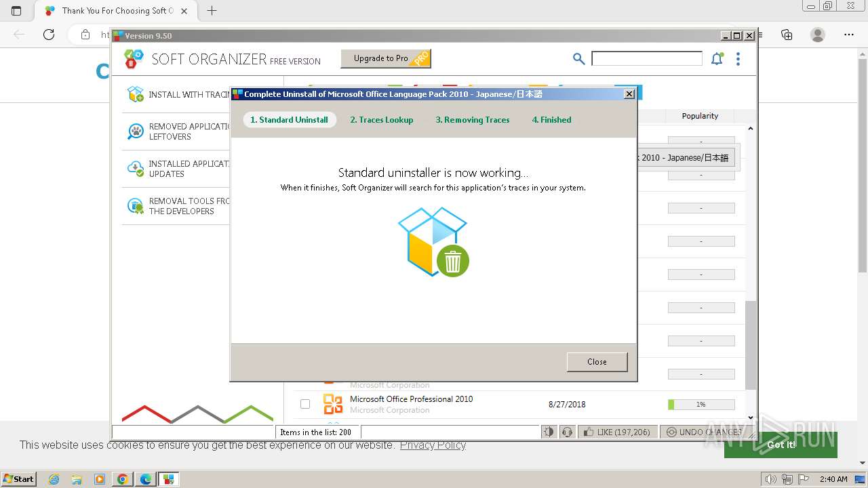Click the Soft Organizer taskbar icon
868x488 pixels.
point(169,479)
